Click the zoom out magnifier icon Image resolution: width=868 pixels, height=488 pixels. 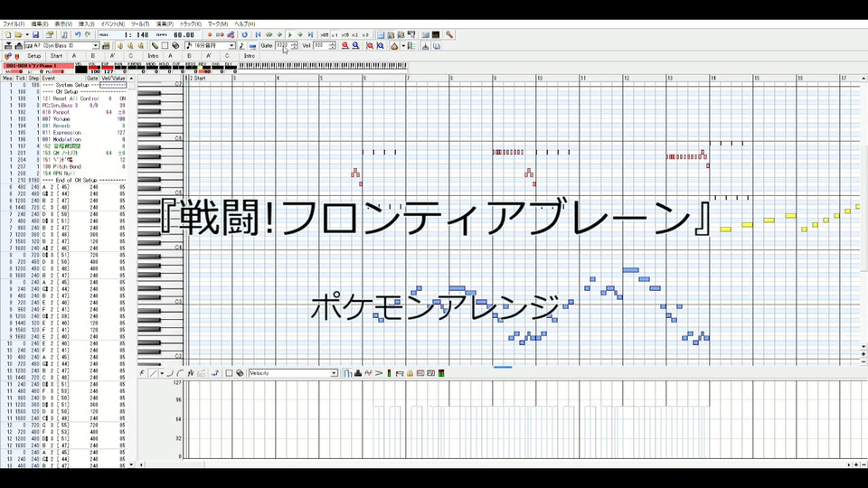coord(355,46)
